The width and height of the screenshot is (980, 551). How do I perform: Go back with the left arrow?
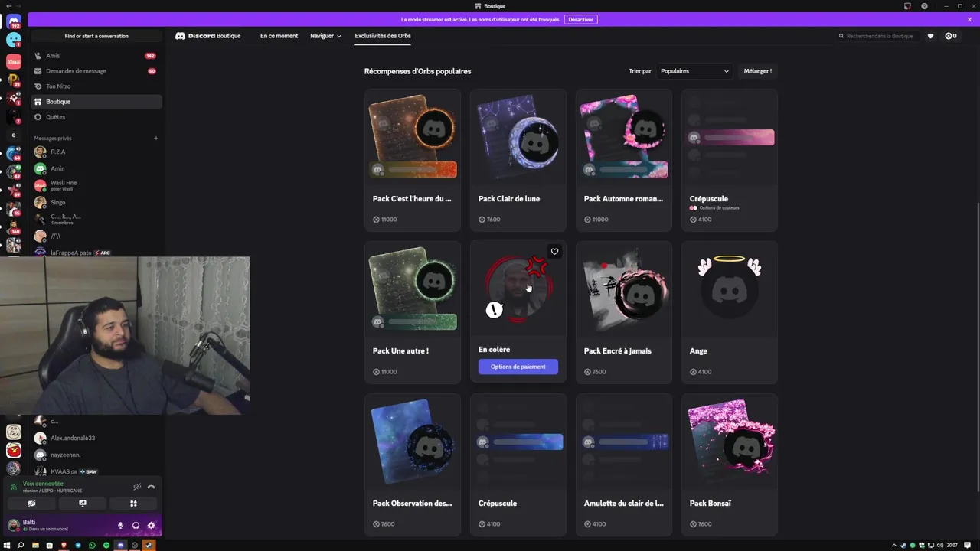pos(8,6)
